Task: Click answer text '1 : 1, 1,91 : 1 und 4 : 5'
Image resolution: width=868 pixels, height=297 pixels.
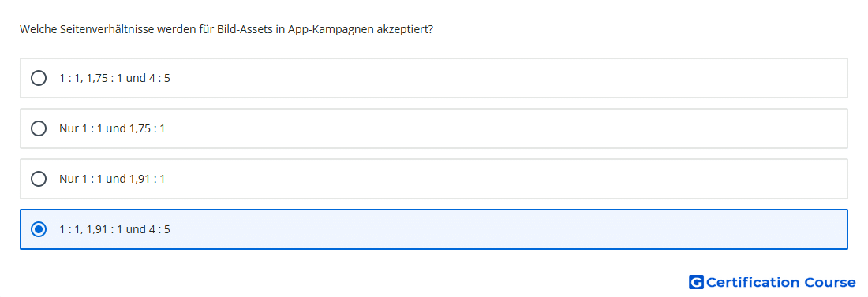Action: pos(114,229)
